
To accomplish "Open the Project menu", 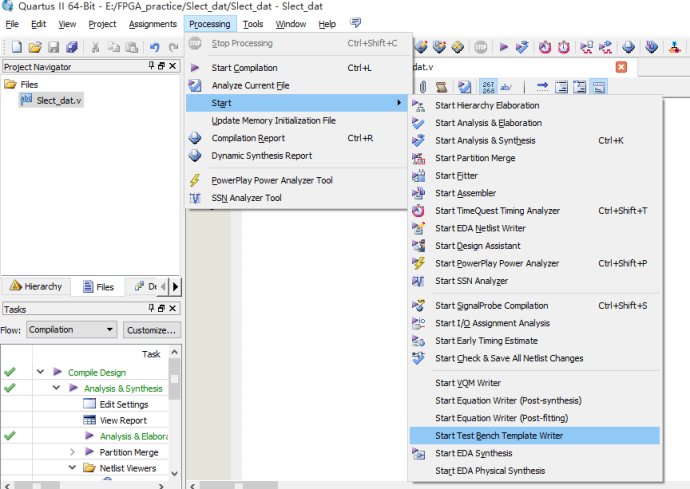I will (102, 24).
